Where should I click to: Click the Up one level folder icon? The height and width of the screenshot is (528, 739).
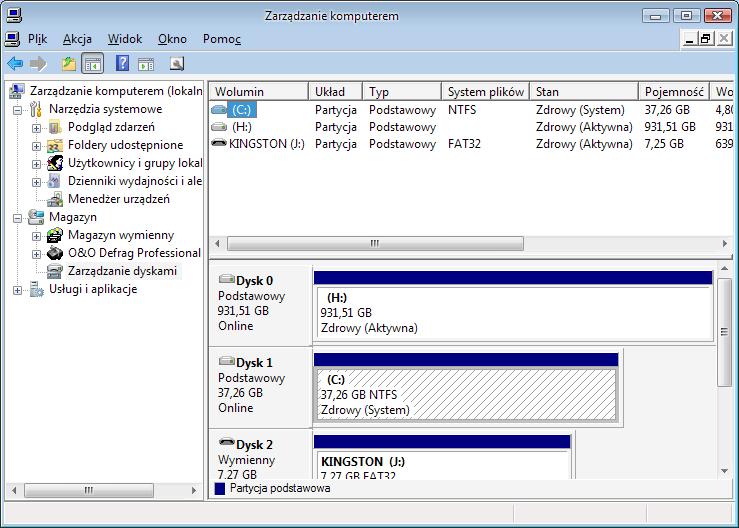click(x=69, y=63)
